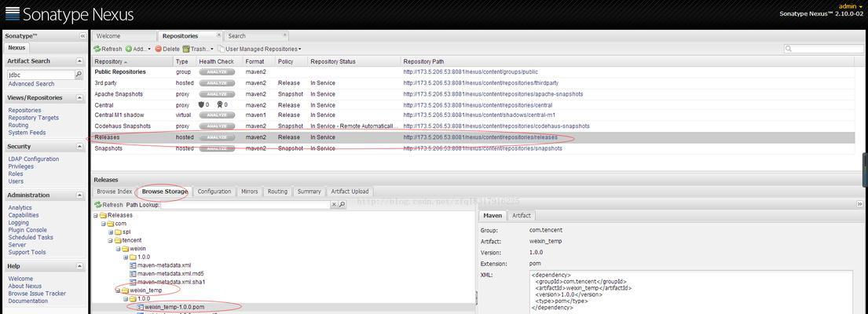Image resolution: width=868 pixels, height=314 pixels.
Task: Collapse the Artifact Search panel
Action: [79, 60]
